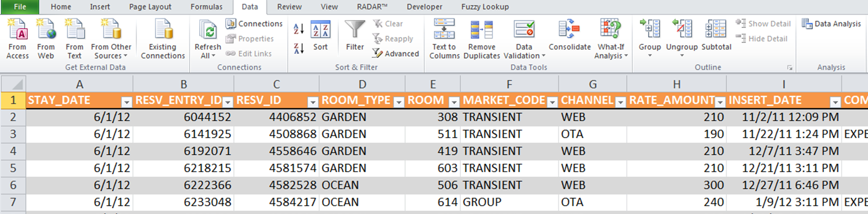Open What-If Analysis menu
868x214 pixels.
point(611,39)
